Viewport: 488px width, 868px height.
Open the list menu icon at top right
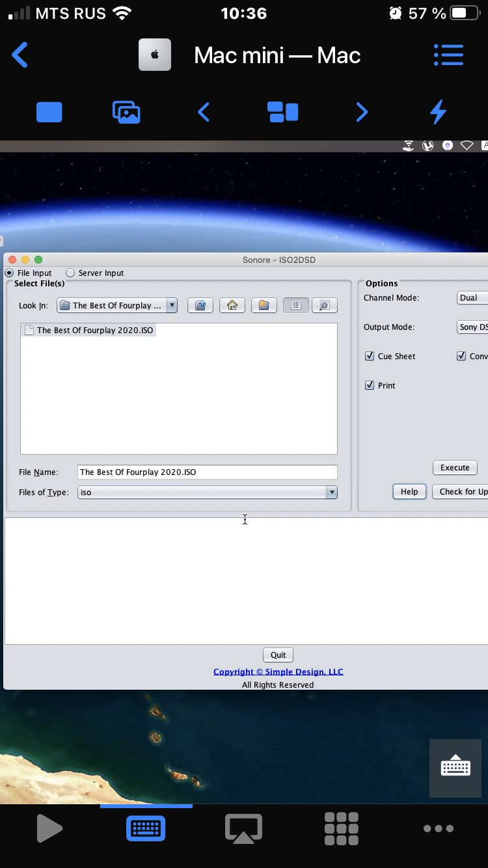(x=448, y=55)
